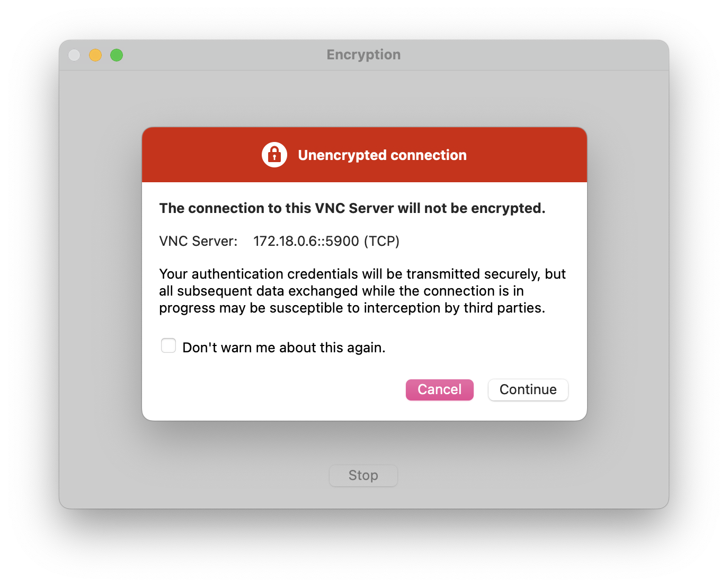Image resolution: width=728 pixels, height=587 pixels.
Task: Click the label next to the checkbox
Action: tap(284, 347)
